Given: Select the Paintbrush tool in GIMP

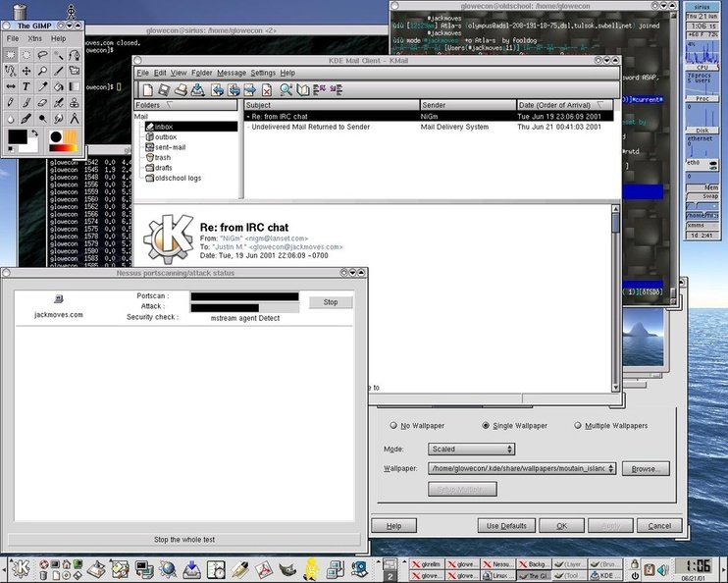Looking at the screenshot, I should point(26,102).
